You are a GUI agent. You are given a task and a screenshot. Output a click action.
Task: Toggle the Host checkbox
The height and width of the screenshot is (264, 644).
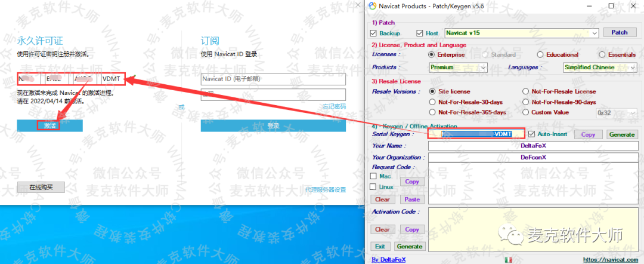click(x=419, y=33)
